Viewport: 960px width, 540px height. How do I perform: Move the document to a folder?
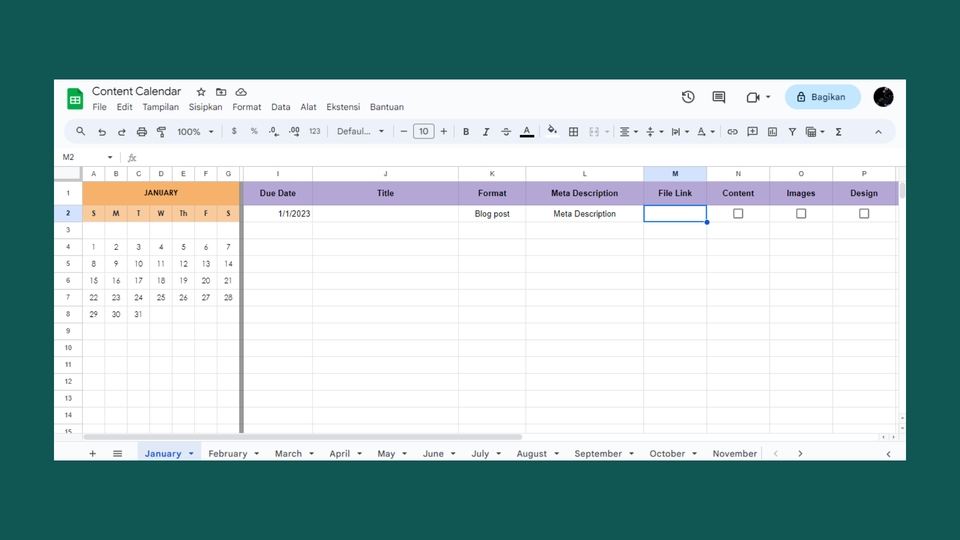pyautogui.click(x=221, y=92)
